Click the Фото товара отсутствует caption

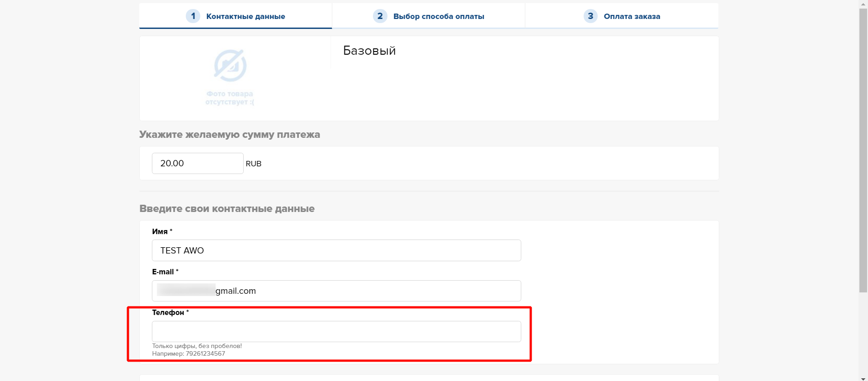[x=230, y=98]
